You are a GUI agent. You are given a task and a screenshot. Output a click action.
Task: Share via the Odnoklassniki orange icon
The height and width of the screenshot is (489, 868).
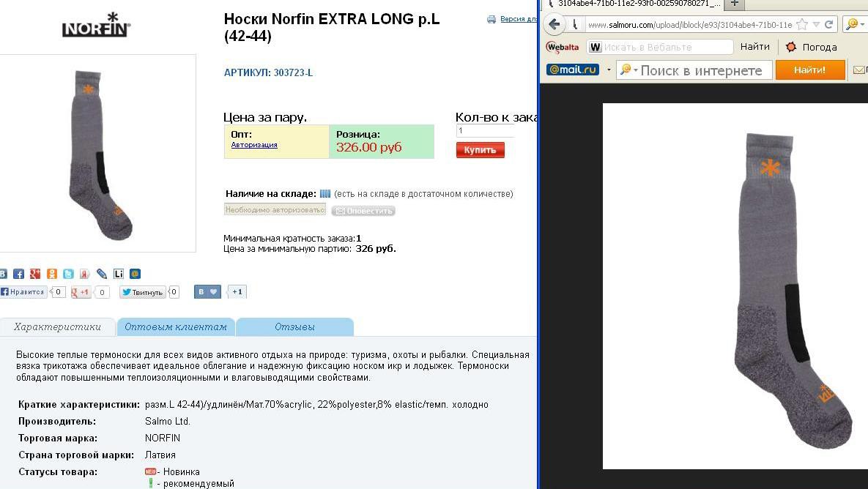tap(51, 274)
